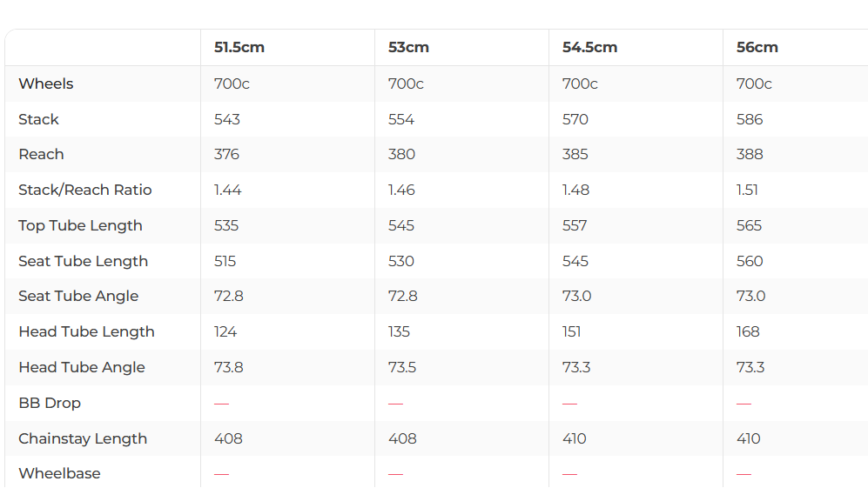Click the Top Tube Length 557 cell
The image size is (868, 488).
(575, 226)
